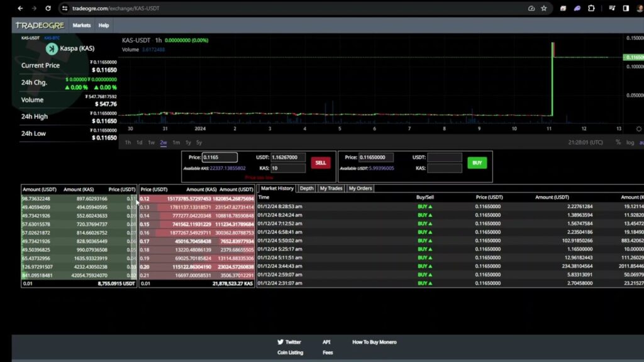Viewport: 644px width, 362px height.
Task: Click sell orders total 21,878,523.27 KAS
Action: [233, 283]
